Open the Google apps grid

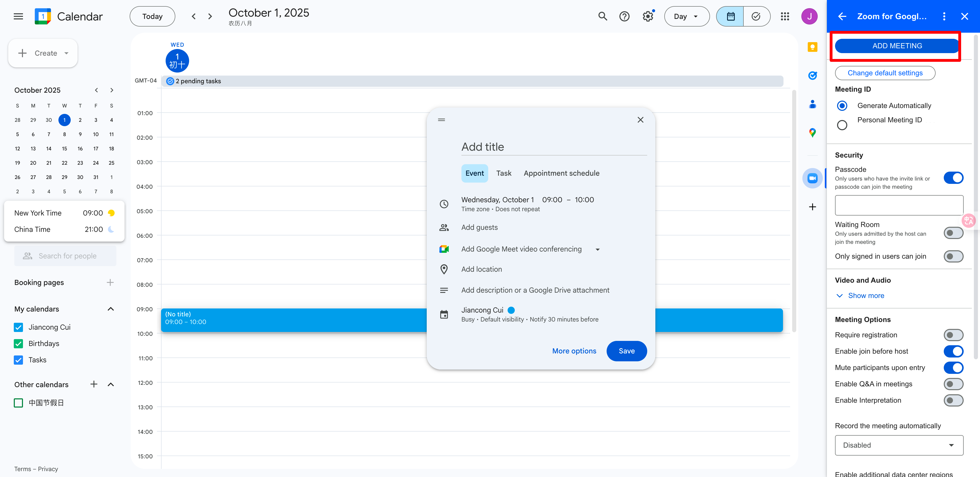(785, 16)
